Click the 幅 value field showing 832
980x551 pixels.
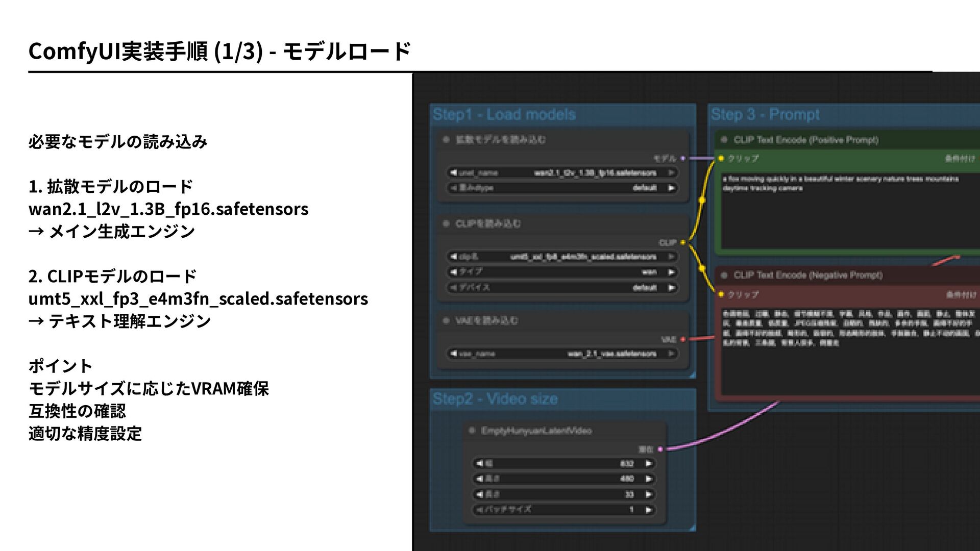point(564,464)
